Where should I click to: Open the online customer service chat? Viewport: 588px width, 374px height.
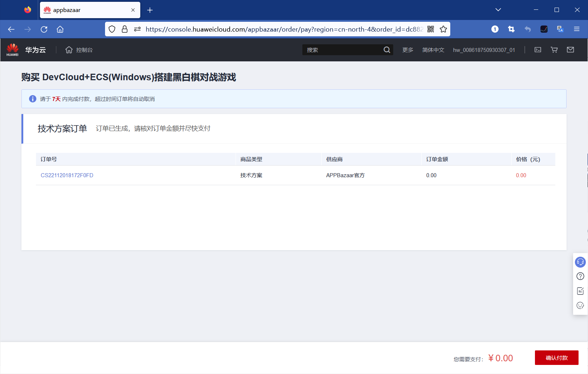pos(580,262)
